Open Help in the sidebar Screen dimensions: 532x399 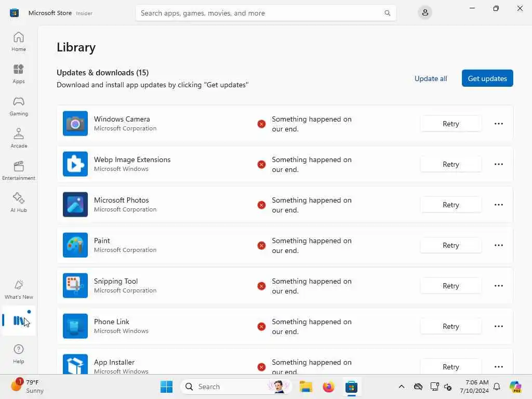19,354
